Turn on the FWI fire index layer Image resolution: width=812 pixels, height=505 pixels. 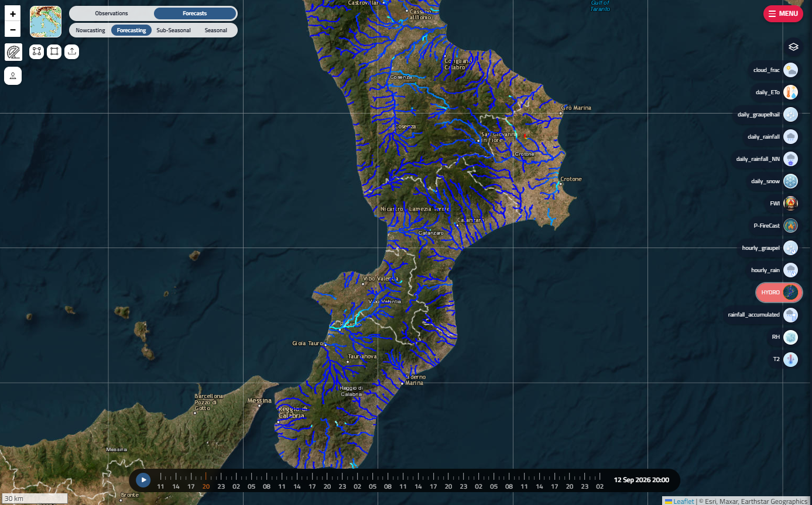pyautogui.click(x=783, y=204)
